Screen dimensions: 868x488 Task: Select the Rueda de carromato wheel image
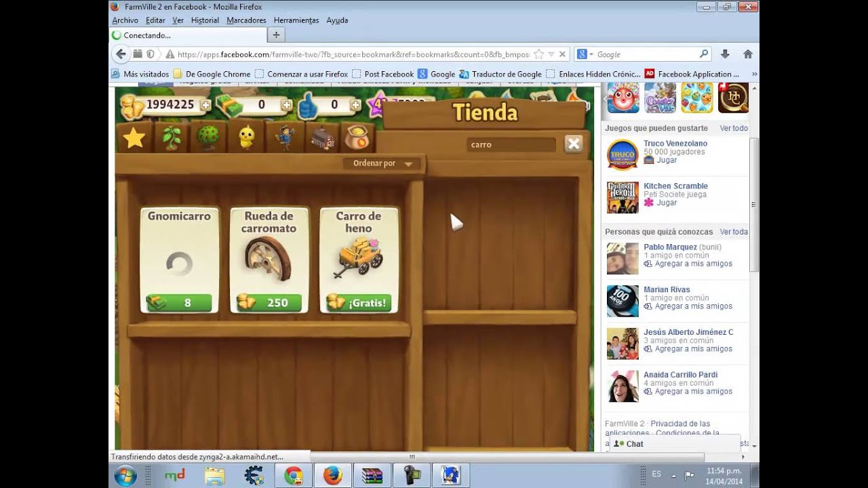[x=268, y=260]
